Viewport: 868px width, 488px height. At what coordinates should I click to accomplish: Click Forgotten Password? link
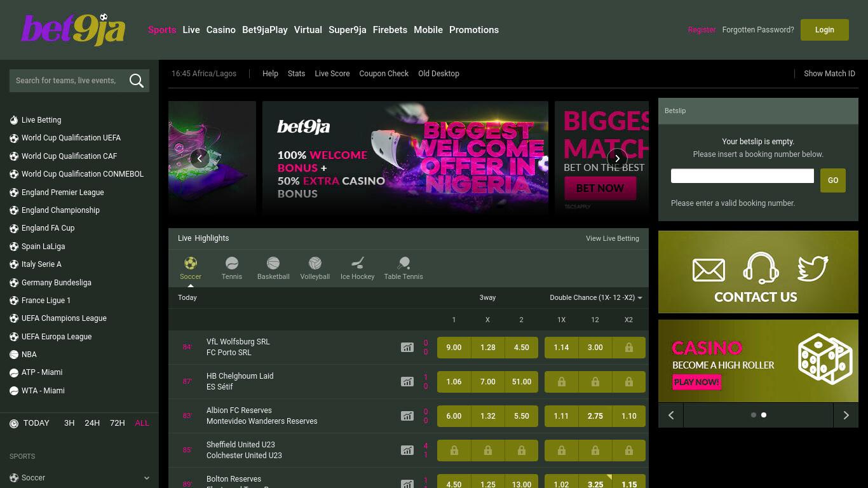pos(758,30)
